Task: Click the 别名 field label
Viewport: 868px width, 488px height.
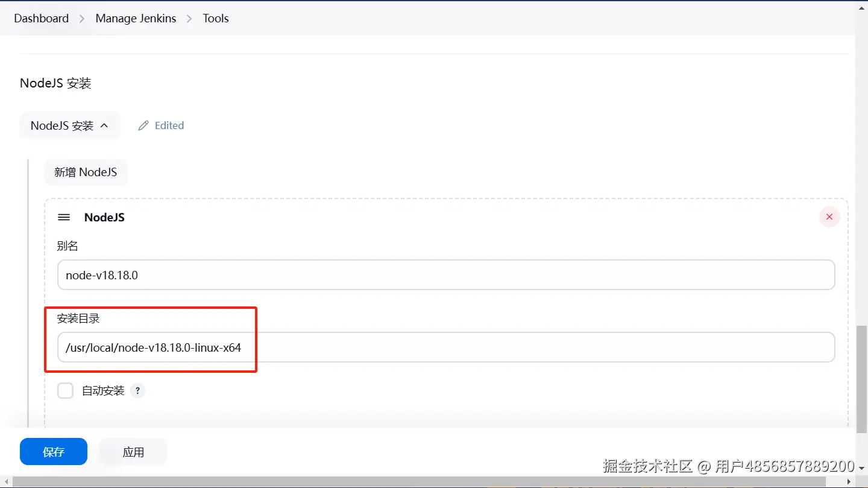Action: [68, 246]
